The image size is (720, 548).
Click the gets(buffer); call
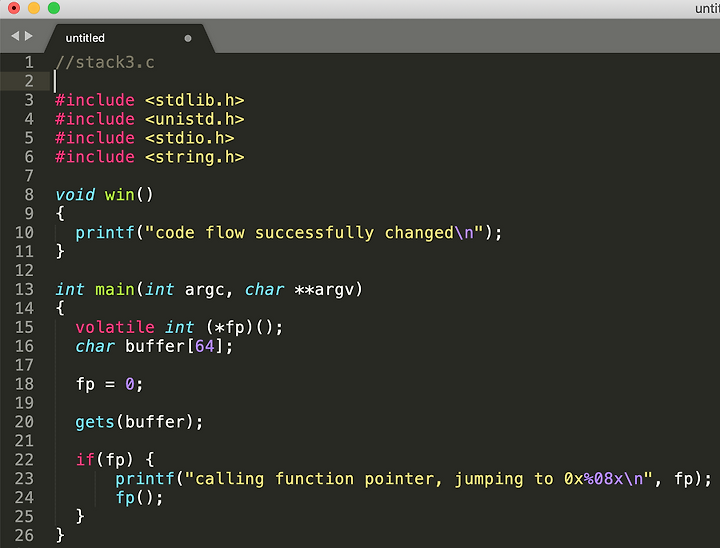(x=139, y=422)
